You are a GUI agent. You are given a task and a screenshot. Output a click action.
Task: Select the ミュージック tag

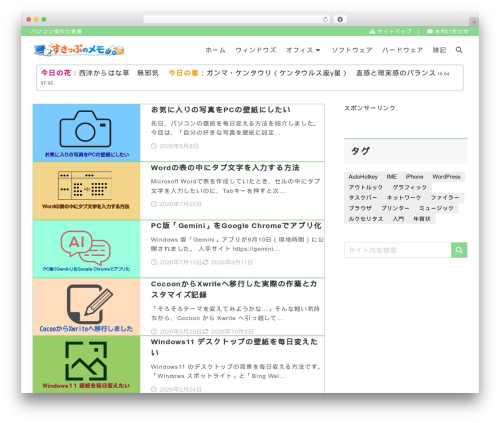click(x=436, y=208)
